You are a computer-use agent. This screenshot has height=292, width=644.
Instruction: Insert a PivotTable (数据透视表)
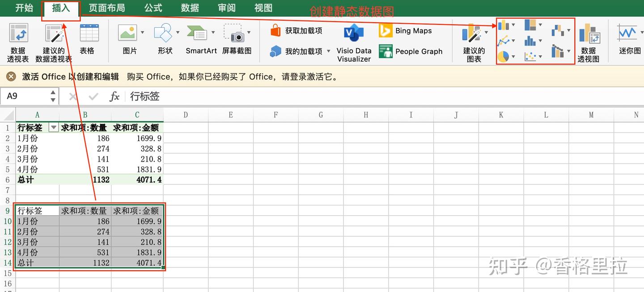tap(18, 43)
